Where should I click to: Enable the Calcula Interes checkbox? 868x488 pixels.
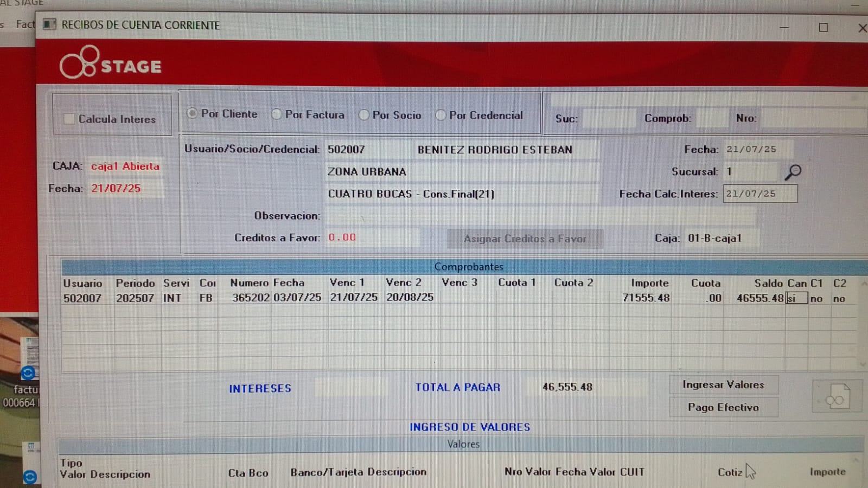pyautogui.click(x=69, y=119)
